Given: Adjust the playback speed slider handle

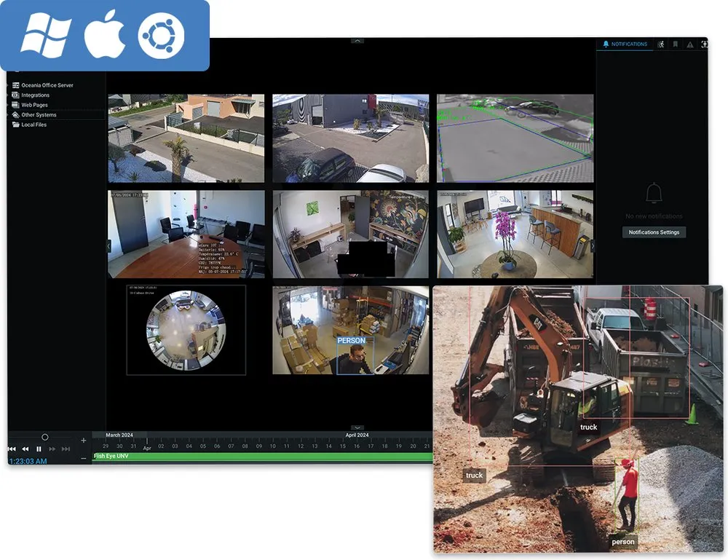Looking at the screenshot, I should (x=44, y=437).
